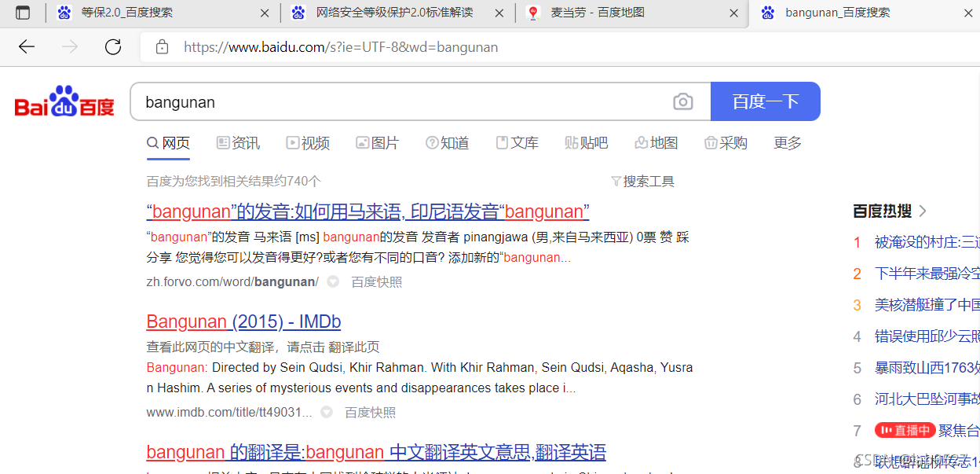Screen dimensions: 980x474
Task: View 百度快照 for IMDb result
Action: click(371, 412)
